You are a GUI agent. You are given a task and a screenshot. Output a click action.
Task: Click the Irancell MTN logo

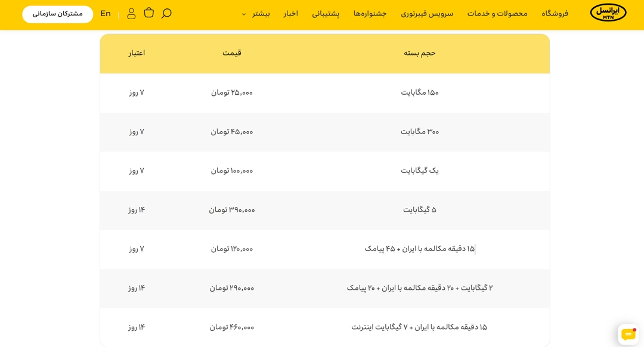[x=607, y=14]
